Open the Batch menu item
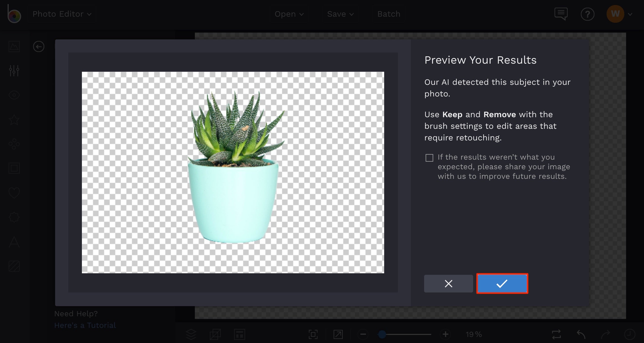The height and width of the screenshot is (343, 644). point(388,14)
